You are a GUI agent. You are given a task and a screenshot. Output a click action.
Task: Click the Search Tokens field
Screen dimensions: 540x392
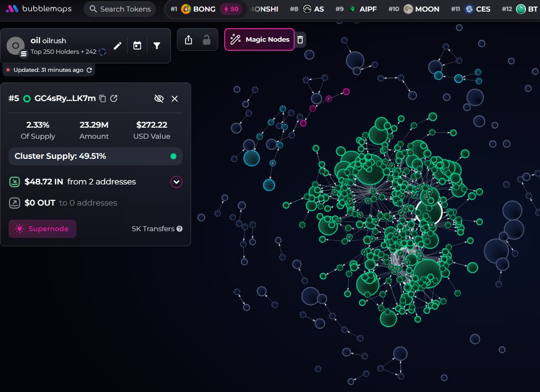tap(120, 9)
